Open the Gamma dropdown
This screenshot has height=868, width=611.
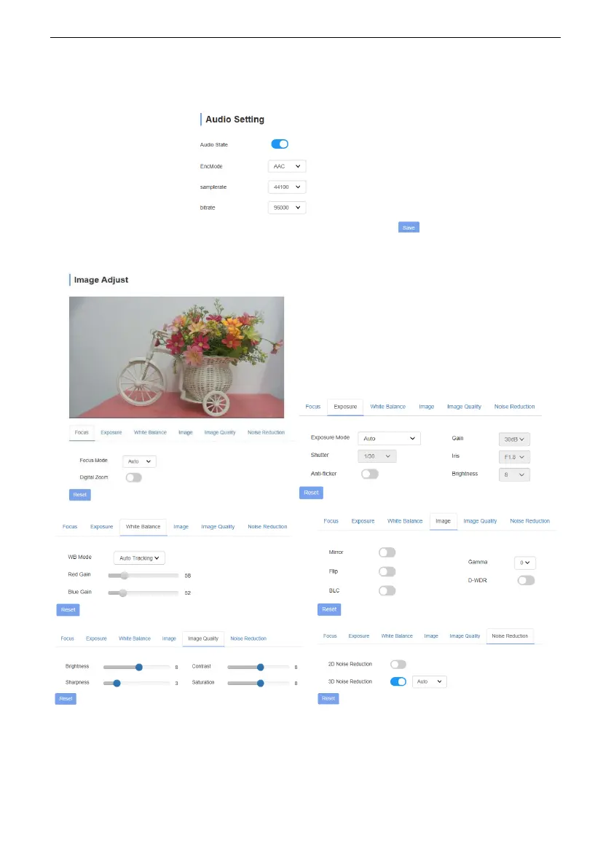(x=524, y=563)
